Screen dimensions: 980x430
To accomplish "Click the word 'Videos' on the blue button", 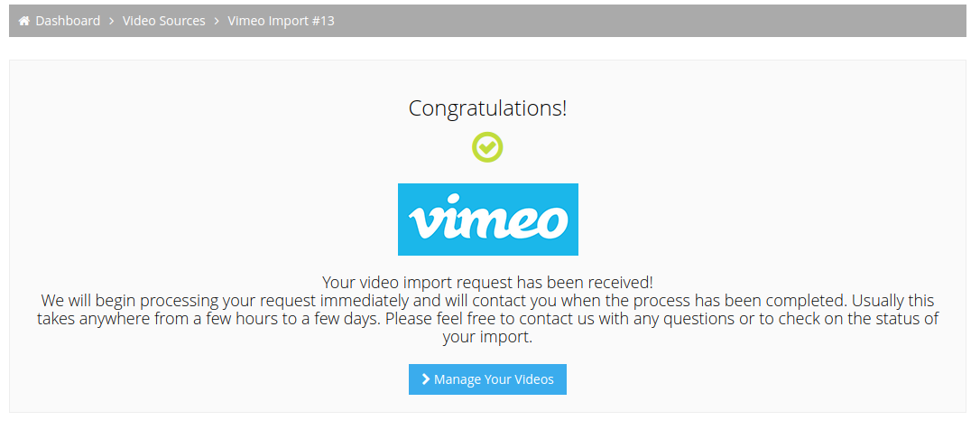I will [x=533, y=379].
